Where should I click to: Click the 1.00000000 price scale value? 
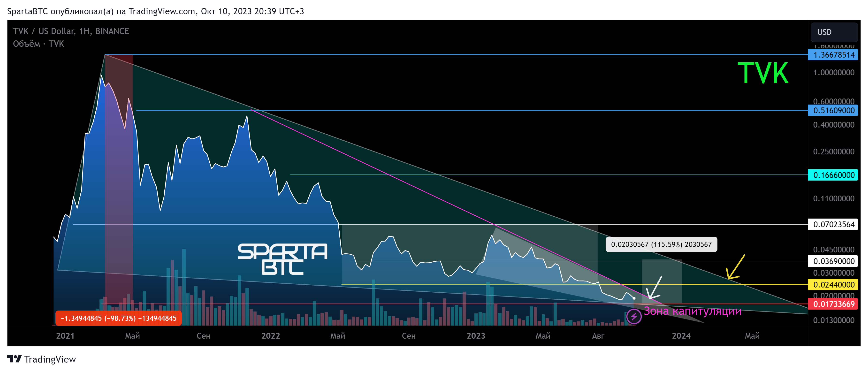coord(834,72)
